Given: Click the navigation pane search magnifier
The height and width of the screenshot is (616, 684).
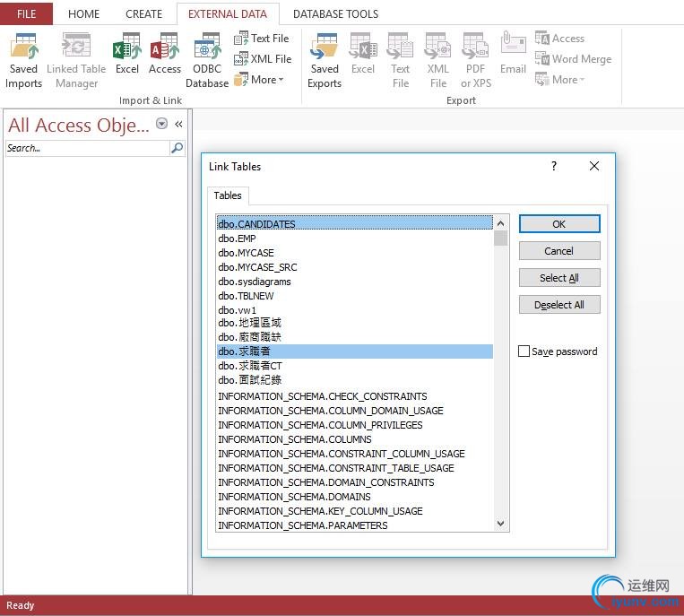Looking at the screenshot, I should pyautogui.click(x=177, y=148).
